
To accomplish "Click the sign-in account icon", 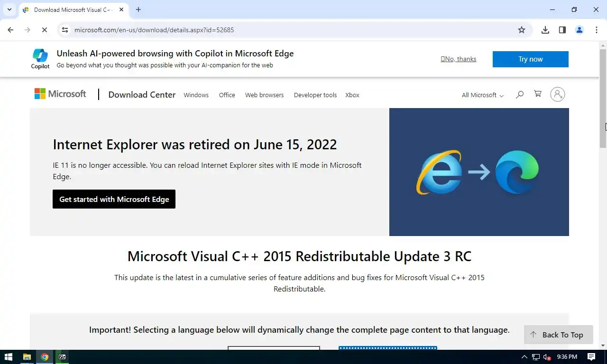I will click(x=558, y=94).
